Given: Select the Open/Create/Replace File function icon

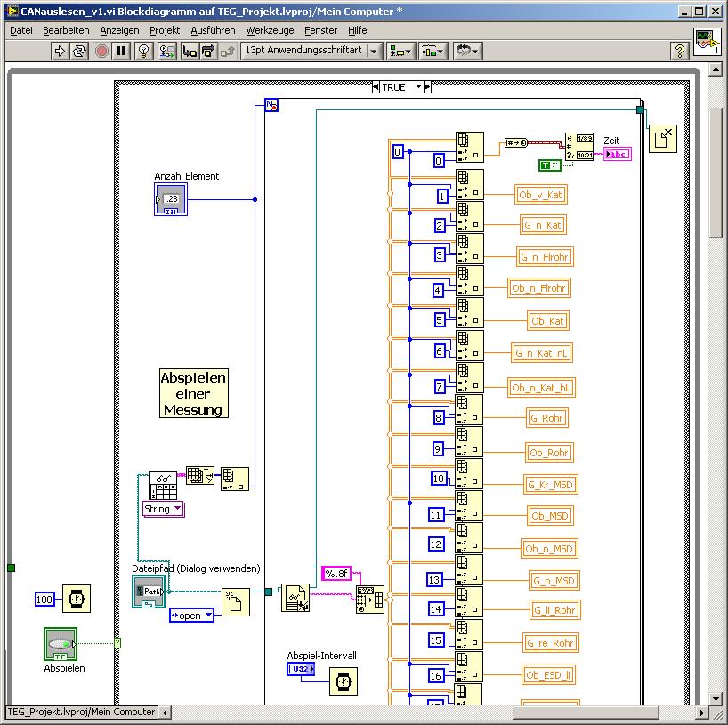Looking at the screenshot, I should pos(235,602).
